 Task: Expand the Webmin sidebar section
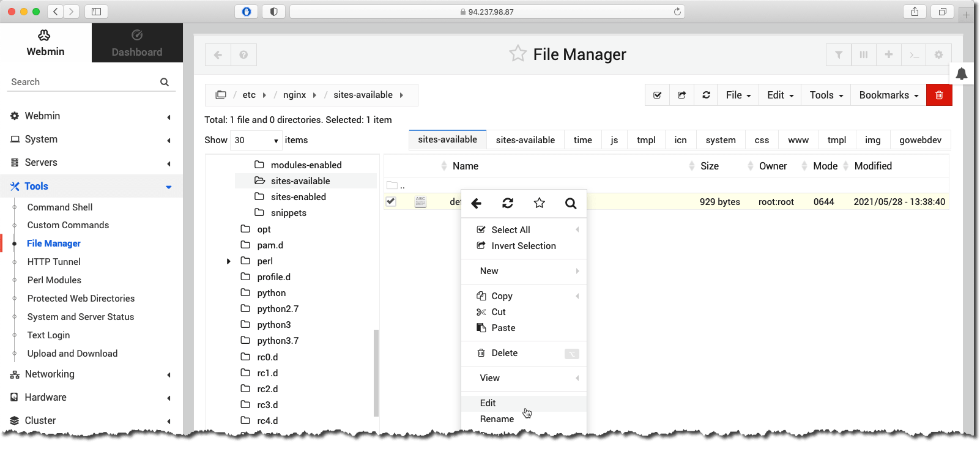tap(92, 116)
